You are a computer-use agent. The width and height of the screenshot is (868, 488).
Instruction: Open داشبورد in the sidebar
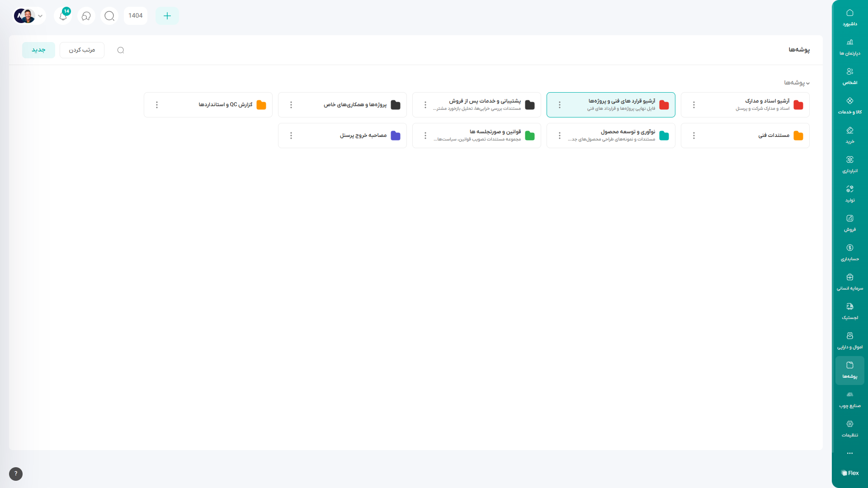(849, 18)
